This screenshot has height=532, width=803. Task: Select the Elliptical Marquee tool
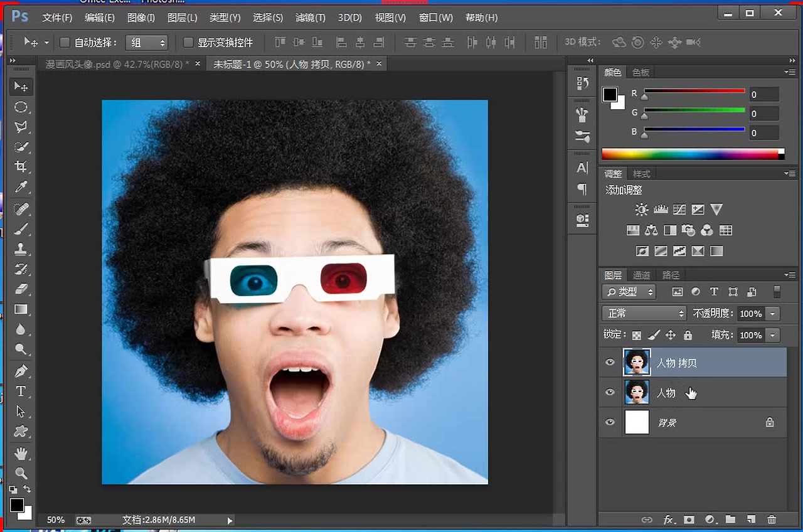(x=21, y=107)
